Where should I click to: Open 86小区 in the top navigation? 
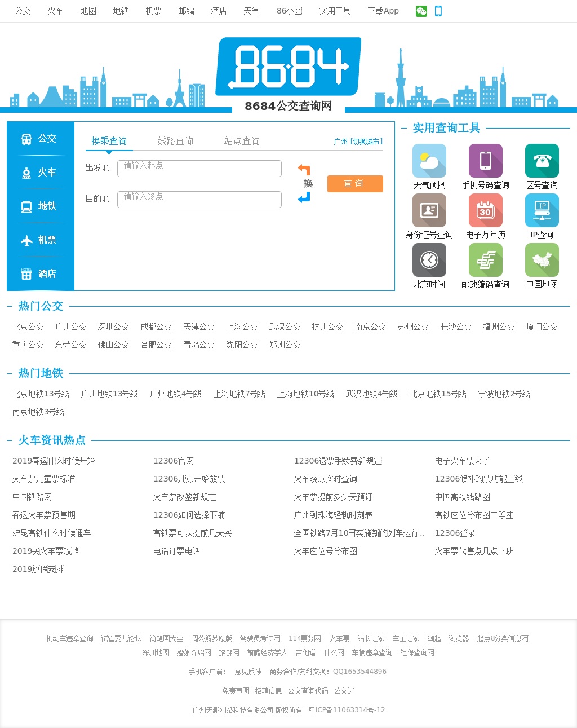point(290,11)
